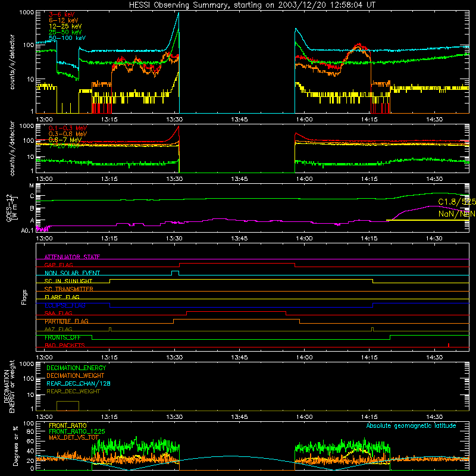Click the HESSI Observing Summary title

(252, 5)
